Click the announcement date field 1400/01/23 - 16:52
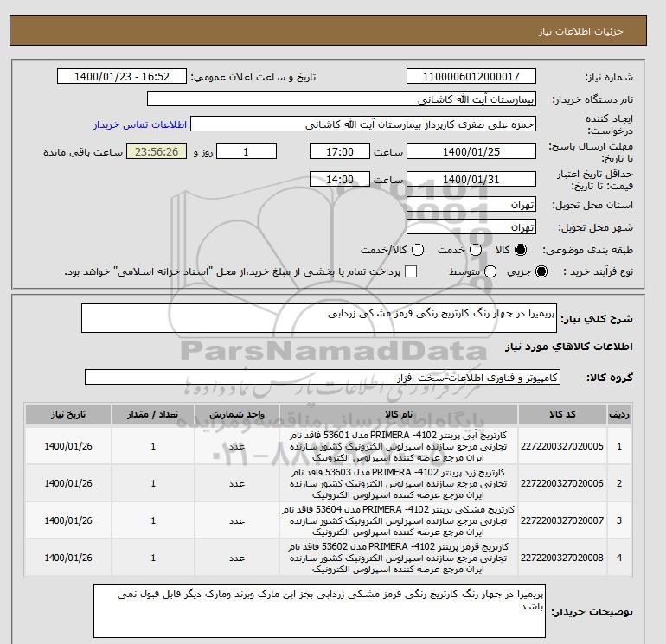Image resolution: width=666 pixels, height=644 pixels. click(122, 76)
